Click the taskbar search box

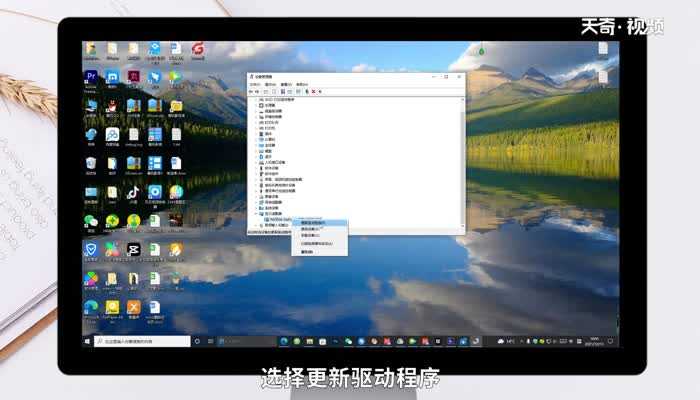[x=142, y=341]
